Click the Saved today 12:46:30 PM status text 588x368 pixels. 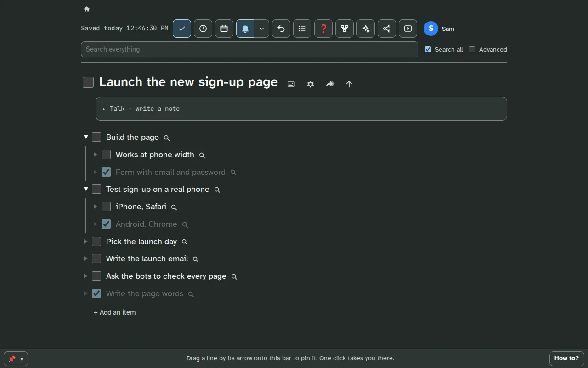(x=124, y=29)
